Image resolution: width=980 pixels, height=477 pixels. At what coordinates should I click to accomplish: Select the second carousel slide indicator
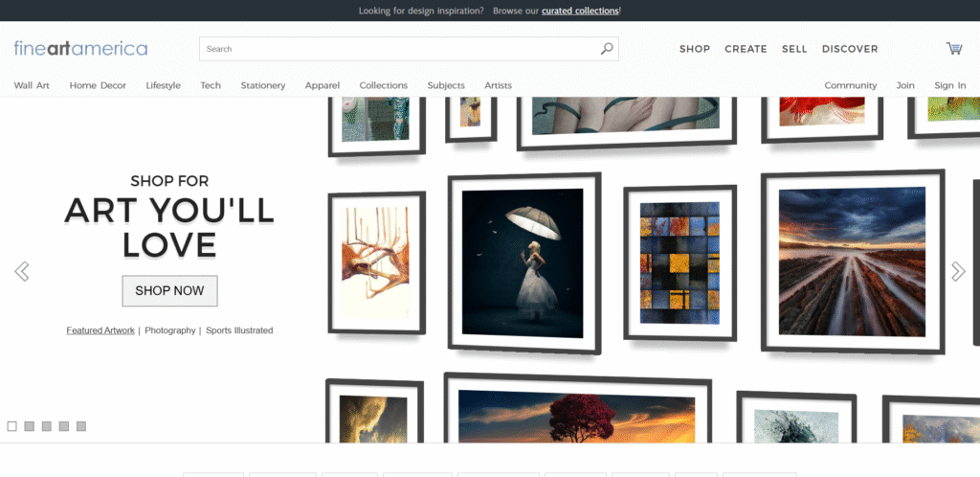pyautogui.click(x=30, y=426)
